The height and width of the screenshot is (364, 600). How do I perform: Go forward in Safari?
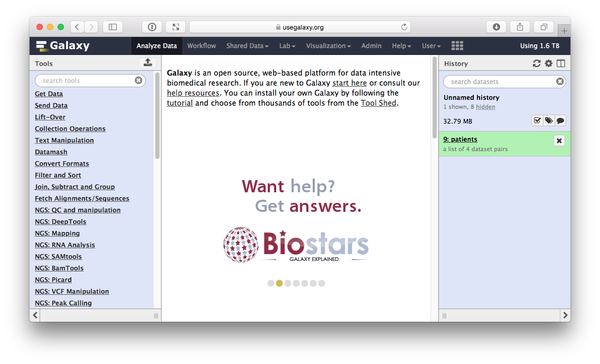tap(91, 27)
